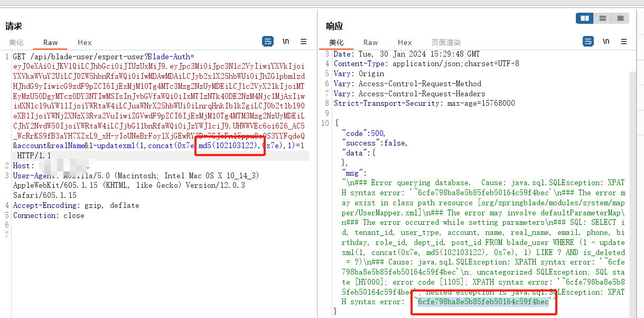Select top-bottom split layout view button
The image size is (644, 318).
602,18
